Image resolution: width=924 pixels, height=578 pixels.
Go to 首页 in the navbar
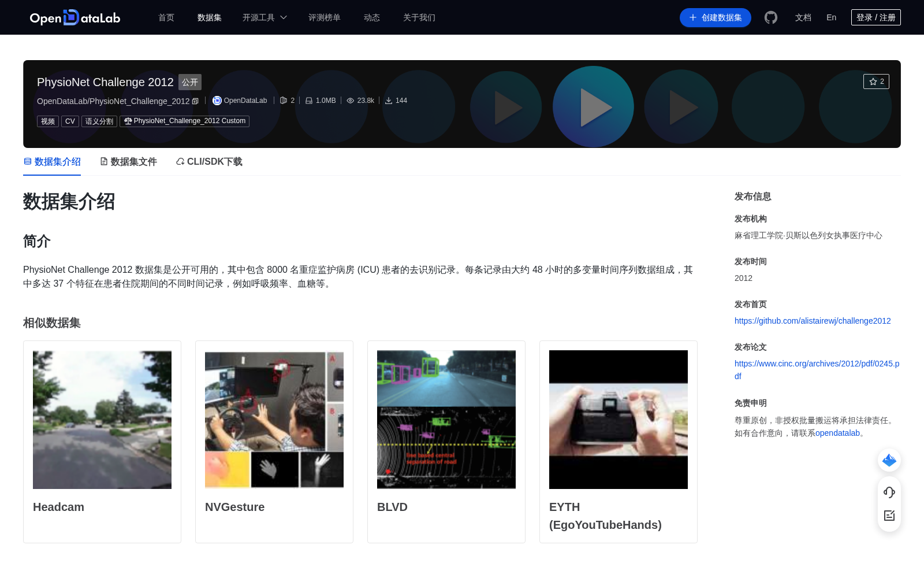tap(166, 17)
